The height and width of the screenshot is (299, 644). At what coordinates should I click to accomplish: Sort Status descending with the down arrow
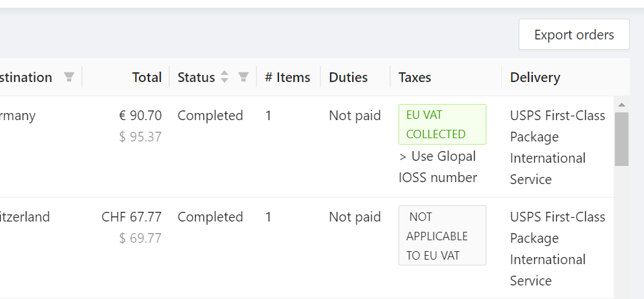(x=225, y=81)
